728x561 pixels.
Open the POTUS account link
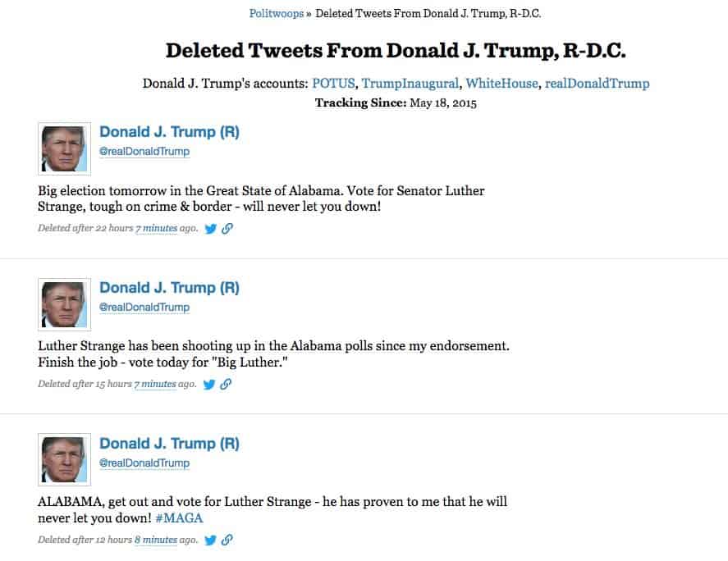333,84
